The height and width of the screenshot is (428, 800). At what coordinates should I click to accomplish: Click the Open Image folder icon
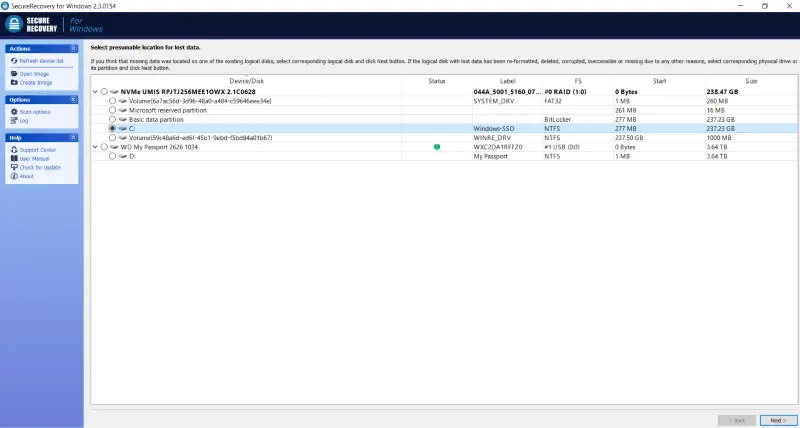(x=14, y=74)
